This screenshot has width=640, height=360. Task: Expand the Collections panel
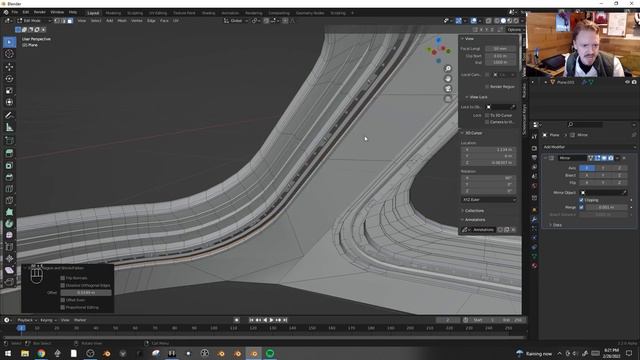pos(473,211)
